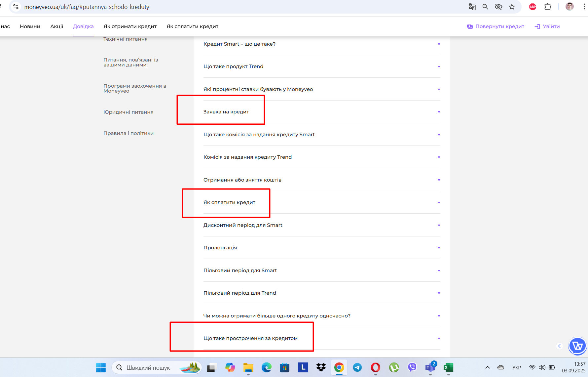This screenshot has width=588, height=377.
Task: Open OneDrive cloud tray icon
Action: [x=501, y=367]
